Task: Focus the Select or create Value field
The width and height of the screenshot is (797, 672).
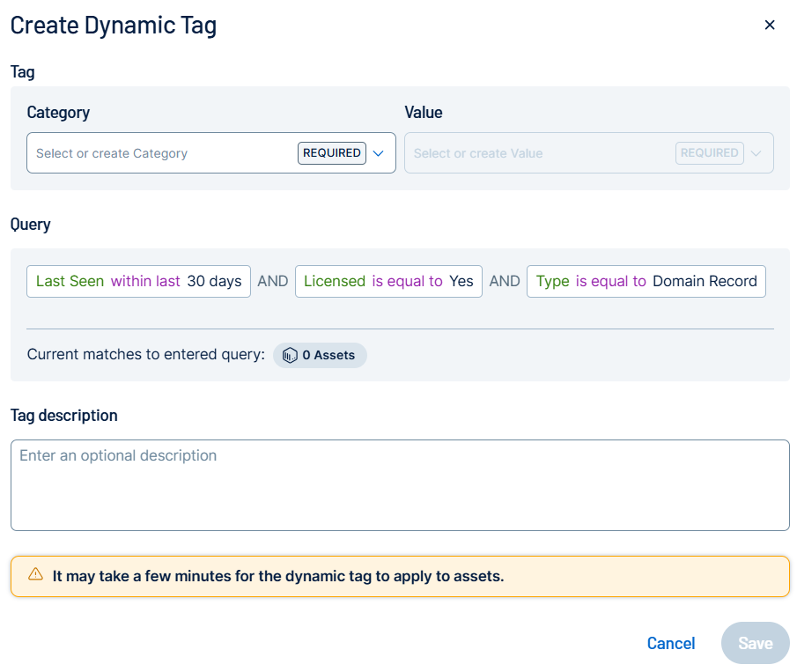Action: coord(537,153)
